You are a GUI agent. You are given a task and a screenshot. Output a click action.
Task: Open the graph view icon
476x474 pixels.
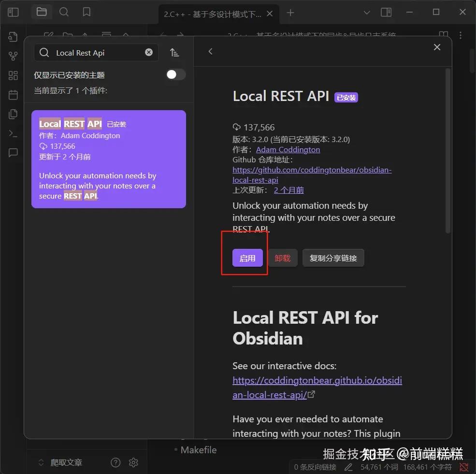[x=13, y=56]
